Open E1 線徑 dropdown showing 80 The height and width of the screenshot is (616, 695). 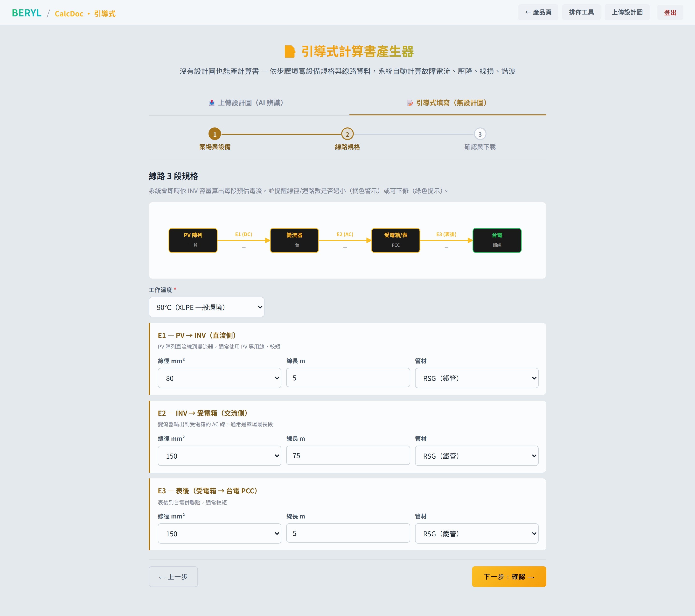tap(219, 378)
